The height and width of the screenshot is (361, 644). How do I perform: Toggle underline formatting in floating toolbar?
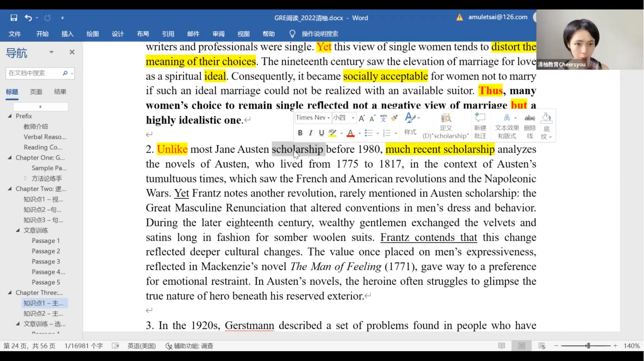pos(321,133)
